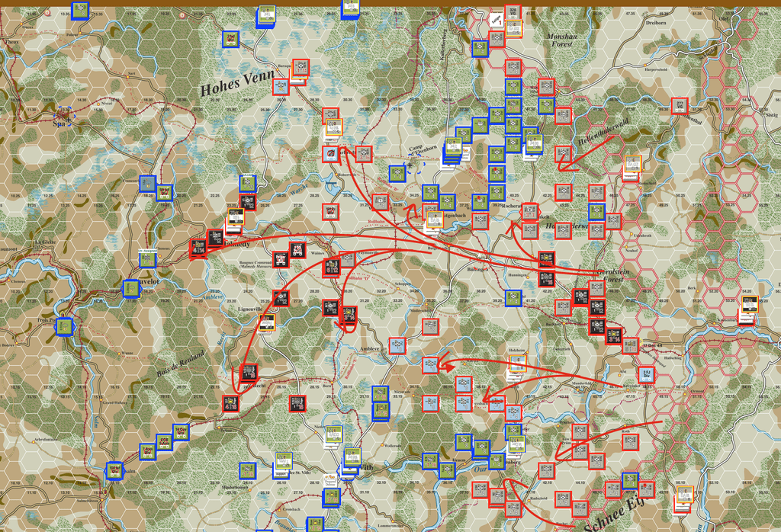Screen dimensions: 781x532
Task: Select the yellow-bordered headquarters counter at Ligneuville
Action: click(267, 322)
